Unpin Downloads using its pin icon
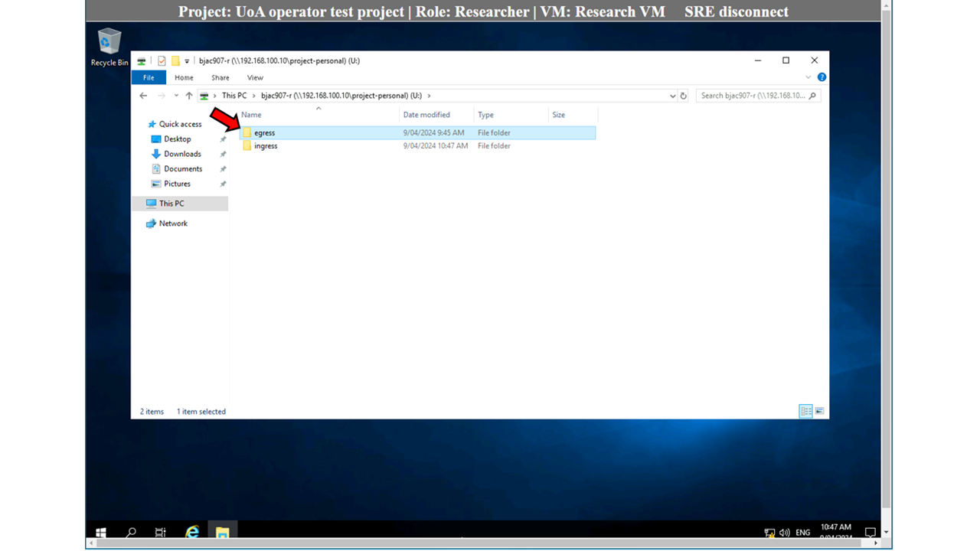 223,154
